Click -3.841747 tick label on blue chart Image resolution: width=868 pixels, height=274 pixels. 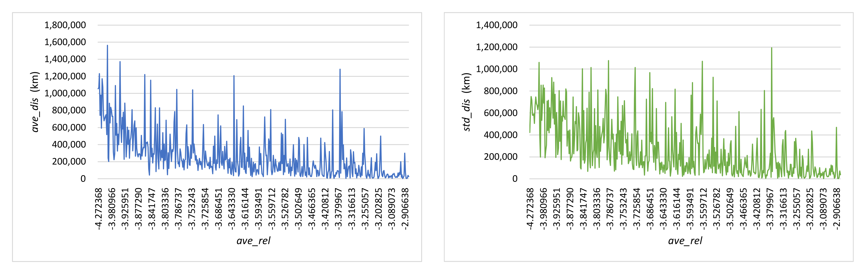point(152,209)
